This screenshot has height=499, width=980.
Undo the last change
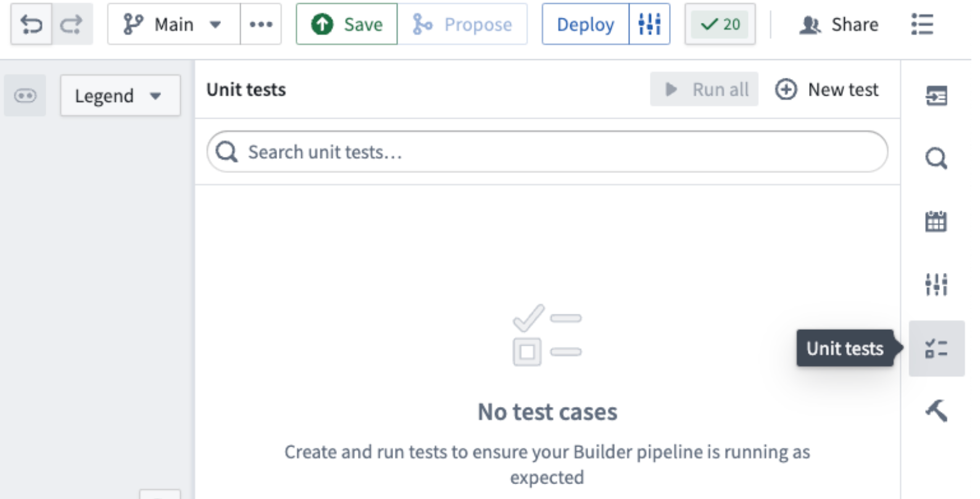[31, 24]
